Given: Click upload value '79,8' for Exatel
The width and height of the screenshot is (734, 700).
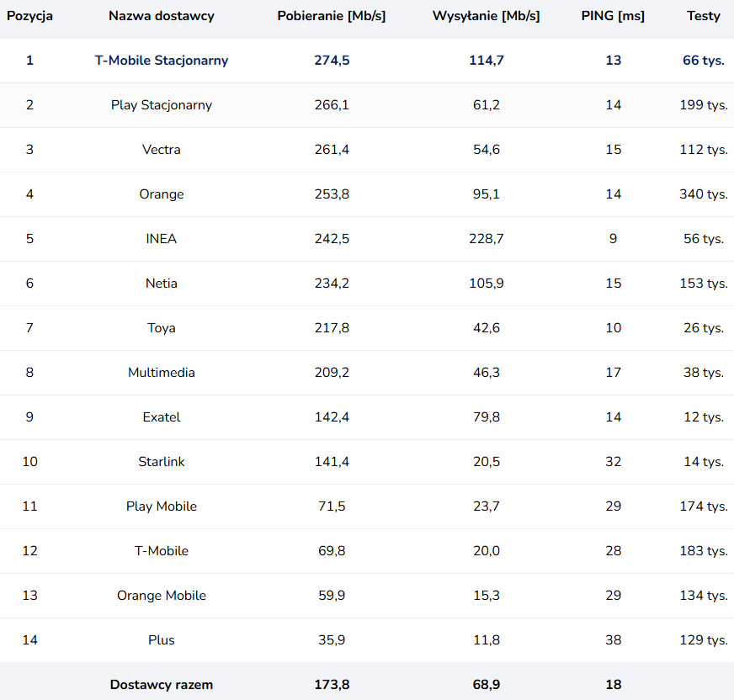Looking at the screenshot, I should pos(487,417).
